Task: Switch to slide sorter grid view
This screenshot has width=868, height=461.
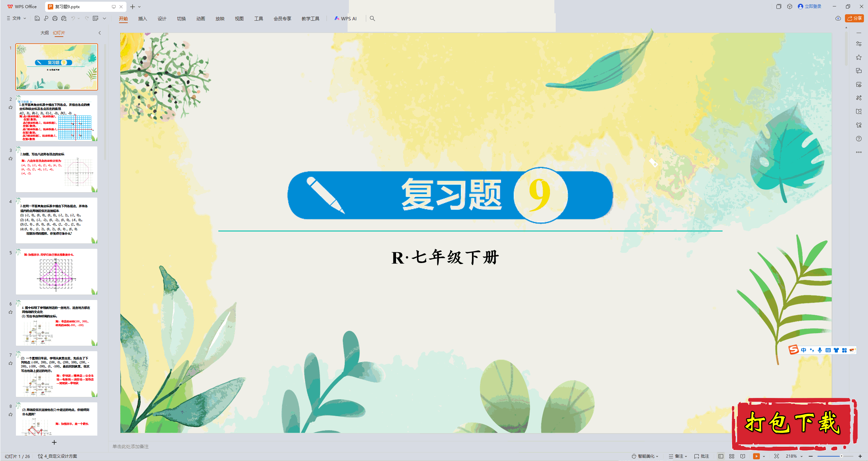Action: click(732, 456)
